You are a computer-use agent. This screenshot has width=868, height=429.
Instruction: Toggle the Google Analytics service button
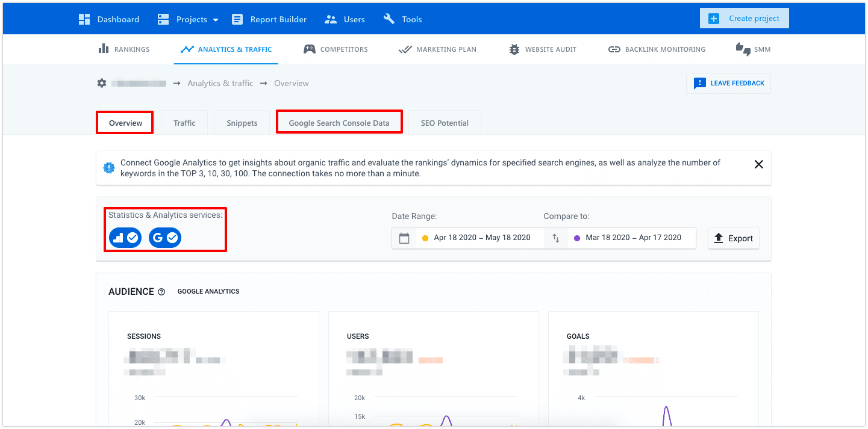125,238
